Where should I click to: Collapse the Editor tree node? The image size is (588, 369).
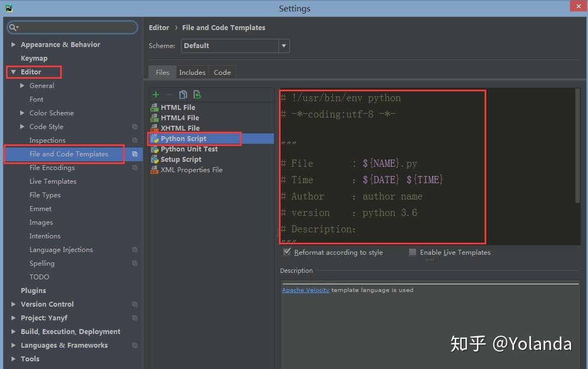(12, 72)
